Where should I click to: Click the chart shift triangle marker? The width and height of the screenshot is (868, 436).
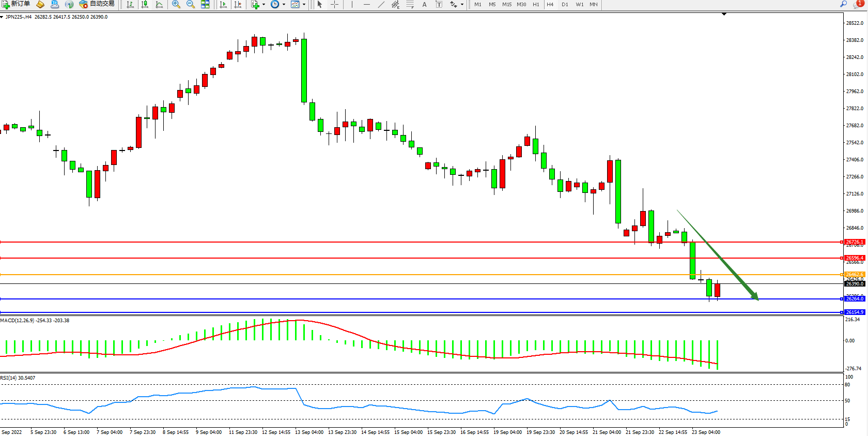724,14
